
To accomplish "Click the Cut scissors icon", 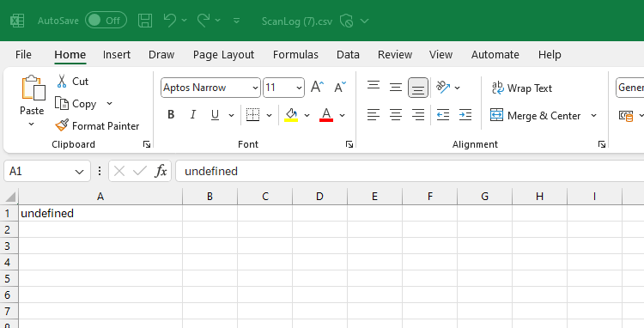I will (x=62, y=82).
